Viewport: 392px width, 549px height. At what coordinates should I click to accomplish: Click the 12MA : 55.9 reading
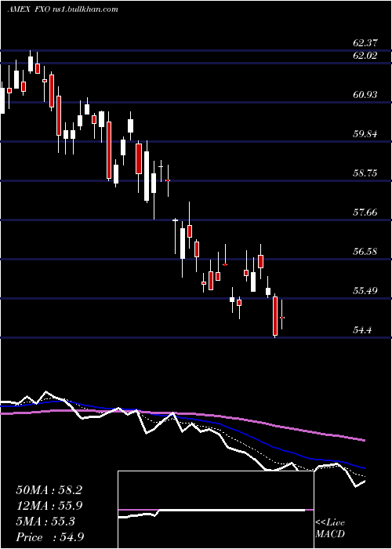tap(49, 506)
